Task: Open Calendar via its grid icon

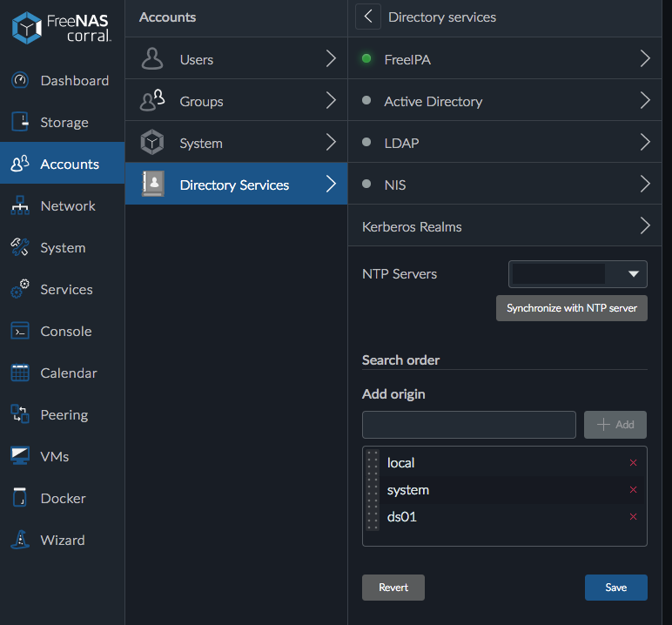Action: tap(20, 373)
